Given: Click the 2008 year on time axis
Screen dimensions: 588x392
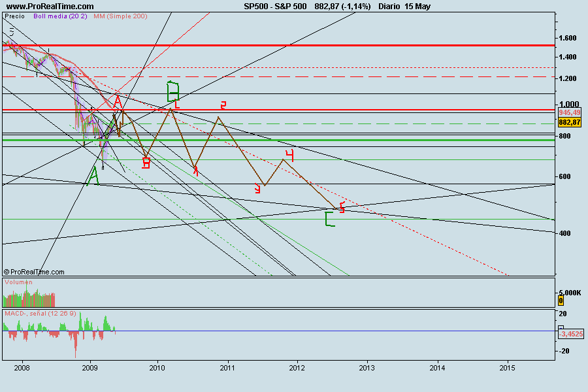Looking at the screenshot, I should tap(22, 368).
